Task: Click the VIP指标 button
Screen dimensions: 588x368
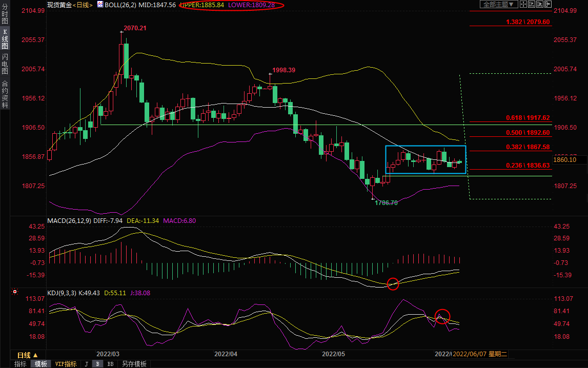Action: click(66, 364)
